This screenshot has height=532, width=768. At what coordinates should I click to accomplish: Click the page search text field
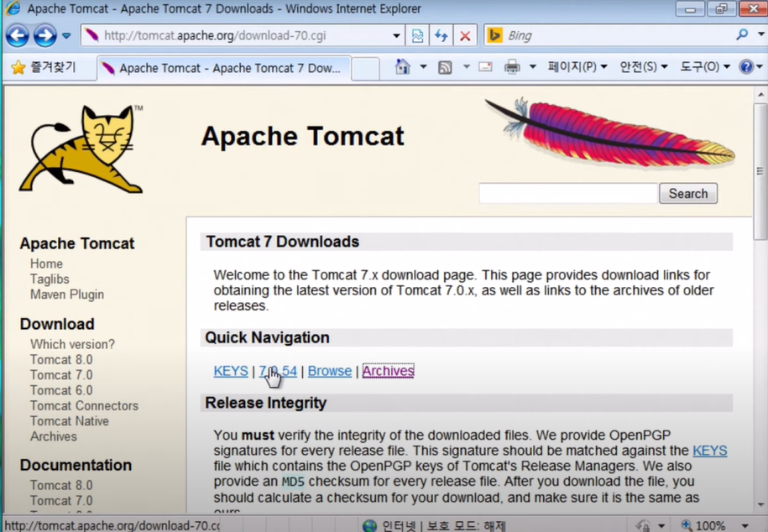click(x=568, y=194)
